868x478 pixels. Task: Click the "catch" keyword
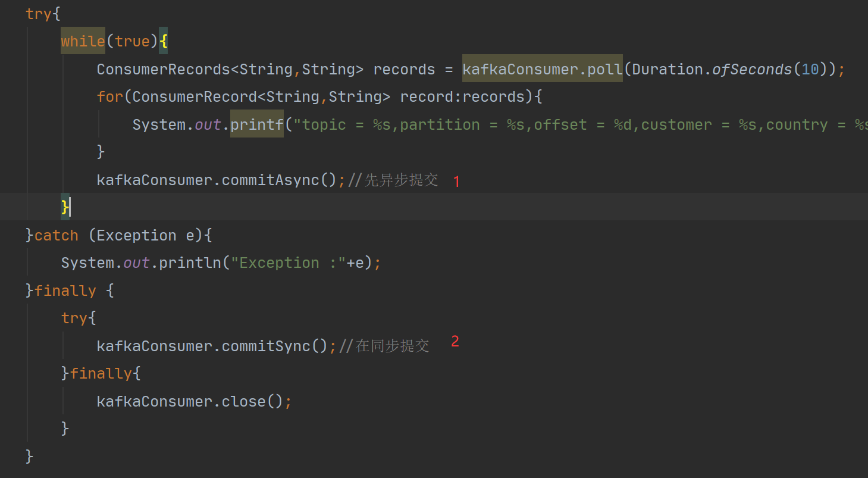[57, 235]
